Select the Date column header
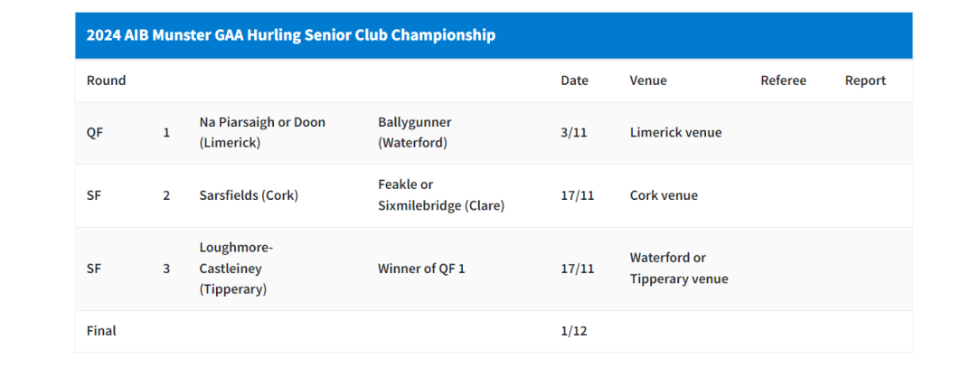Viewport: 980px width, 388px height. click(574, 80)
